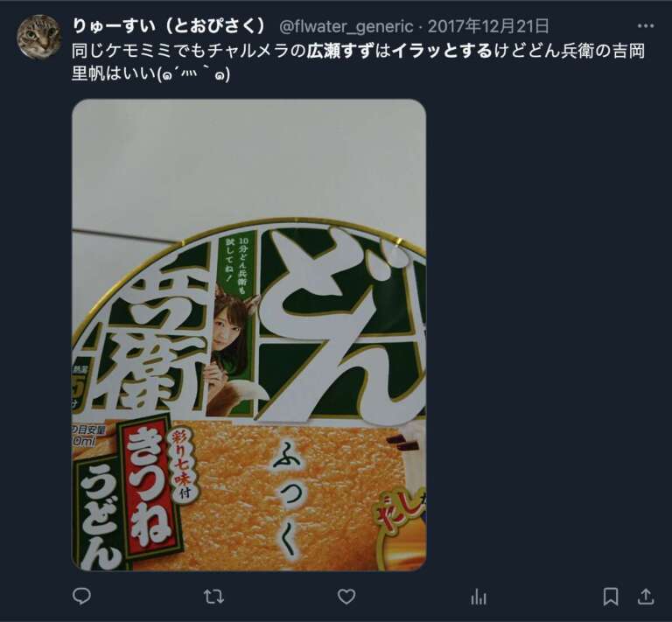The height and width of the screenshot is (622, 672).
Task: Bookmark this tweet
Action: (x=610, y=597)
